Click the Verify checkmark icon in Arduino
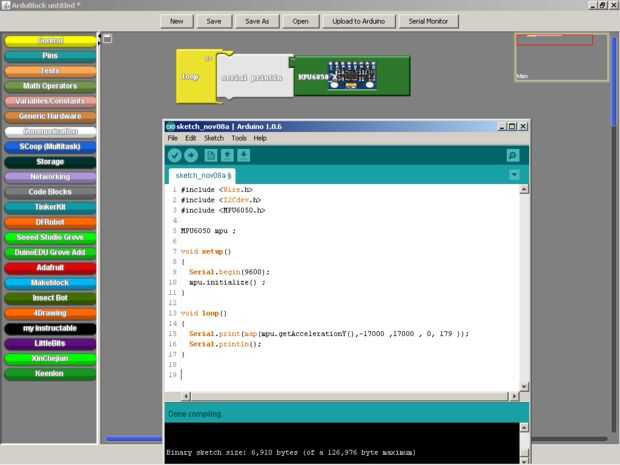The image size is (620, 465). tap(174, 155)
